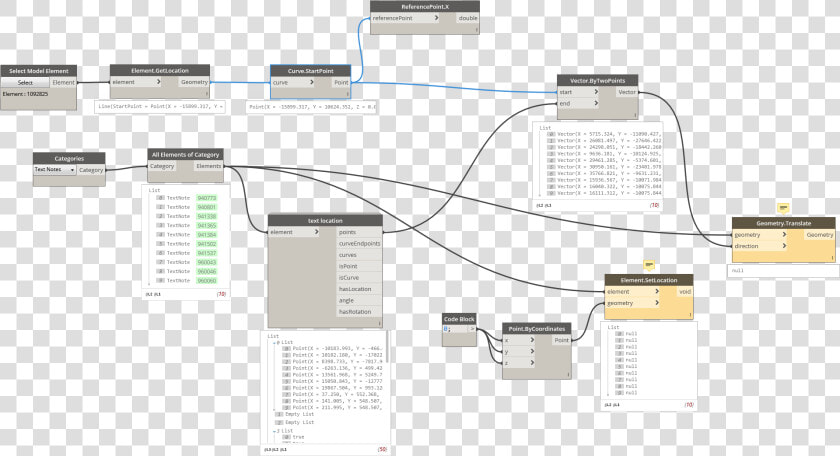Click the Select button in Select Model Element

pyautogui.click(x=25, y=83)
